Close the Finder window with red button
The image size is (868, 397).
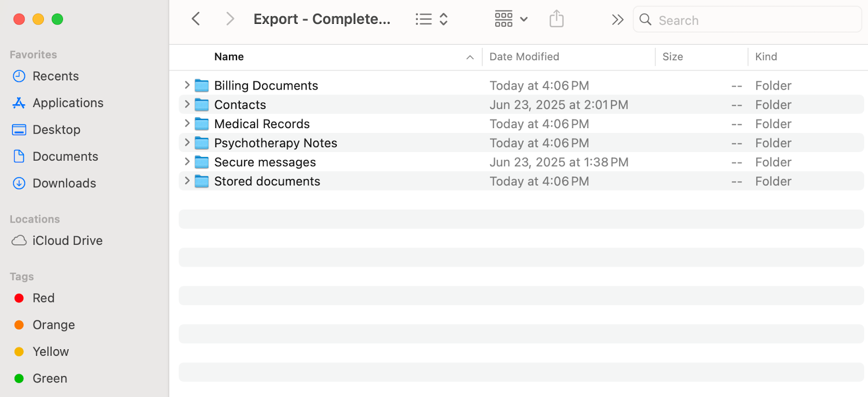pyautogui.click(x=19, y=19)
